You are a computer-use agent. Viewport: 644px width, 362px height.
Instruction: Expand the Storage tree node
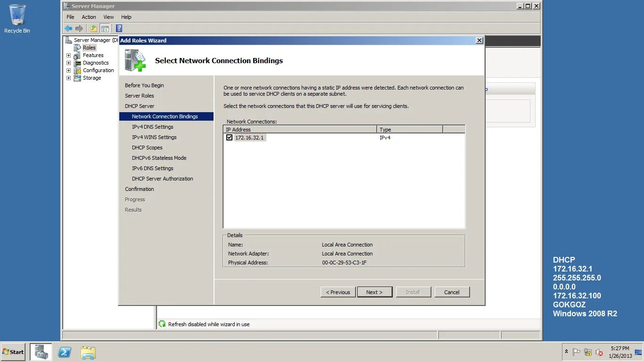tap(68, 78)
